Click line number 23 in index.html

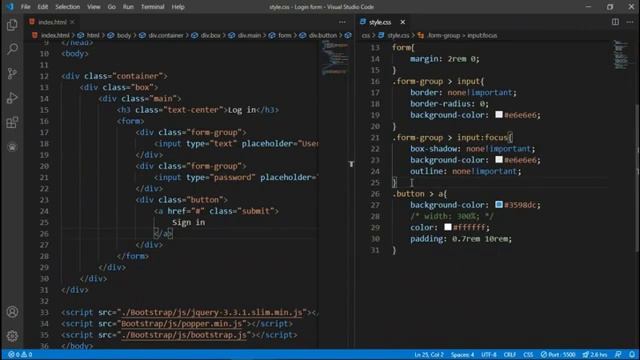click(44, 200)
